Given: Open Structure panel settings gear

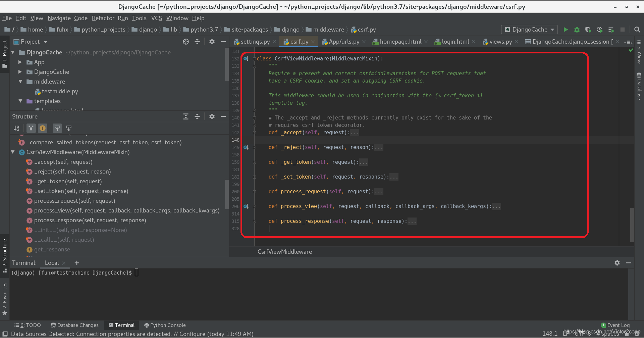Looking at the screenshot, I should click(212, 116).
